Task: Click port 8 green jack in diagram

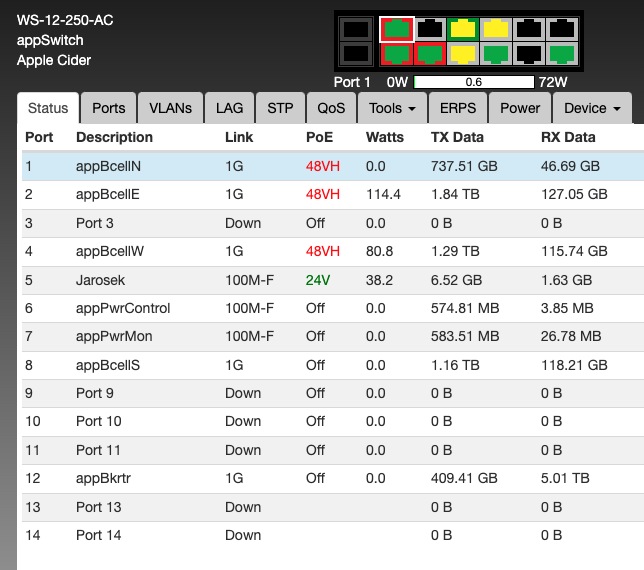Action: (496, 53)
